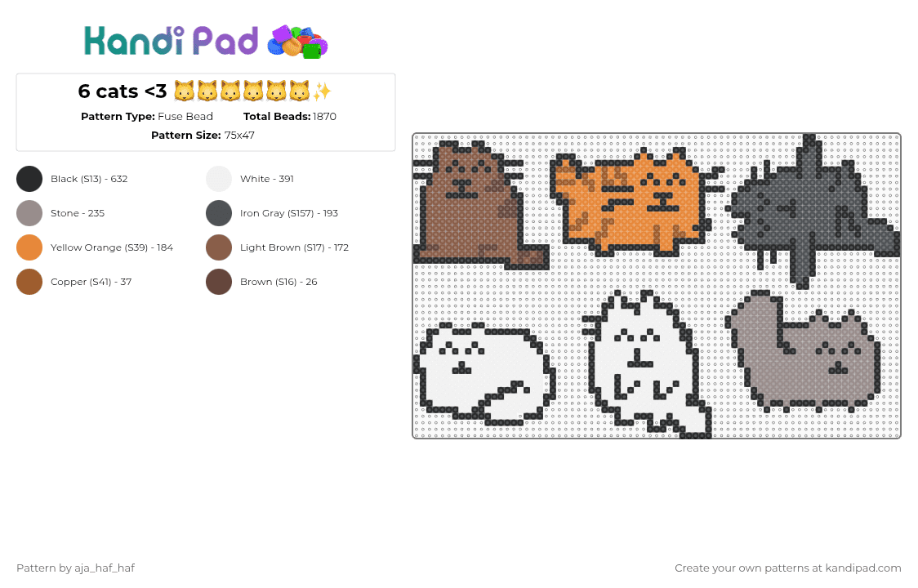Click the white fluffy standing cat

coord(647,364)
